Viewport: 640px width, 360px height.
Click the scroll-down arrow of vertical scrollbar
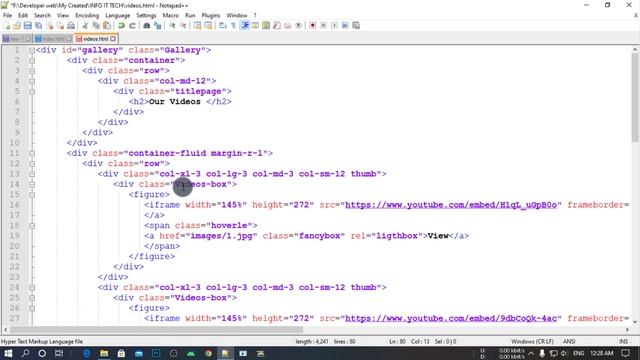click(x=635, y=322)
